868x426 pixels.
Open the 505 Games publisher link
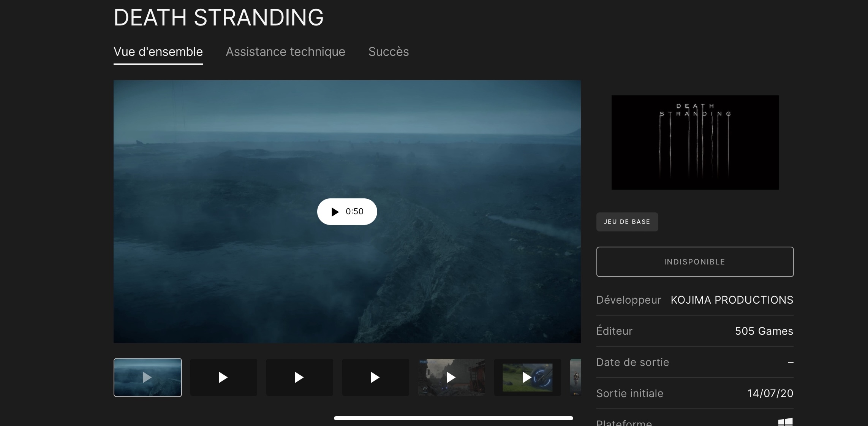coord(764,331)
